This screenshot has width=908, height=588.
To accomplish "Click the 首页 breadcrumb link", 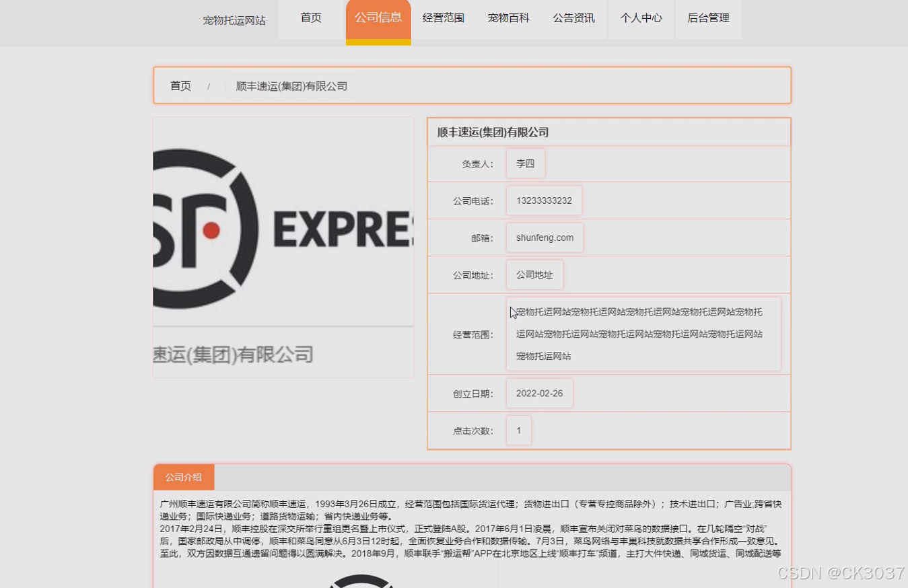I will (180, 86).
